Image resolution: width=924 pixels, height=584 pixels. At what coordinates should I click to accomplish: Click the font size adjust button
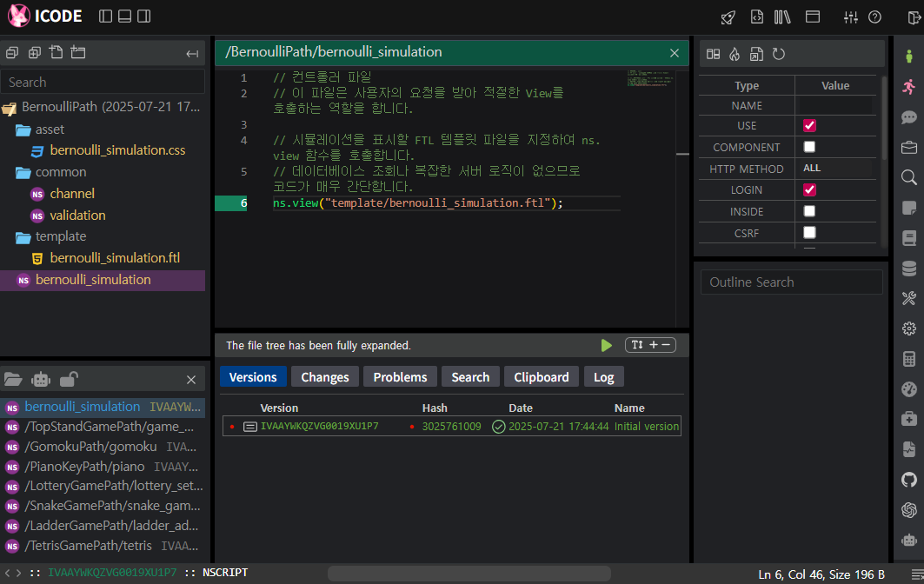click(x=650, y=345)
